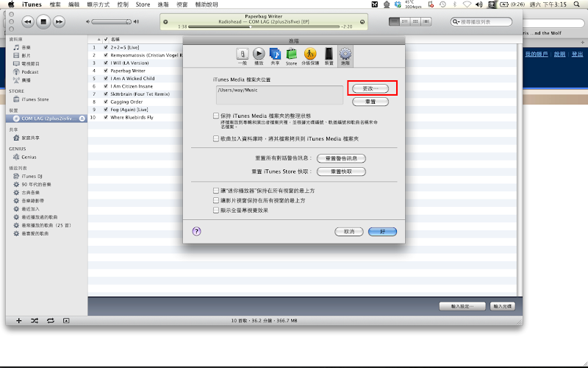This screenshot has height=368, width=588.
Task: Open the 分級保護 (Parental) preferences tab
Action: tap(310, 57)
